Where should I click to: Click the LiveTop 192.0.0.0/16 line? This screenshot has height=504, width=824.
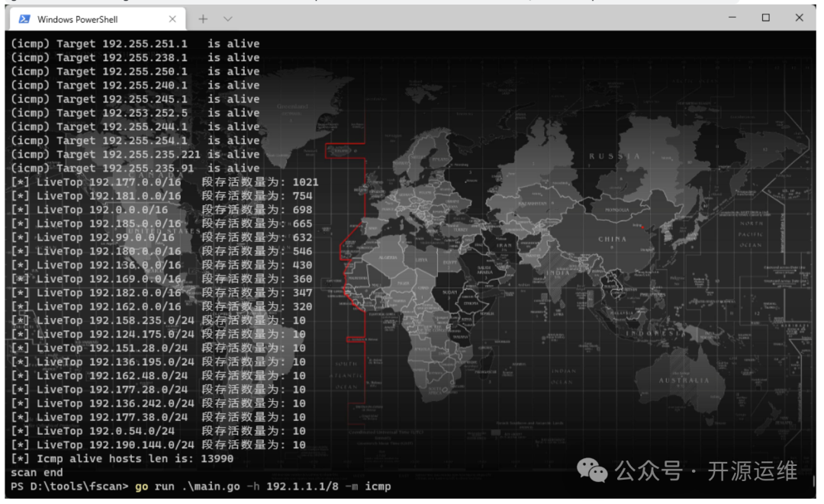(161, 210)
